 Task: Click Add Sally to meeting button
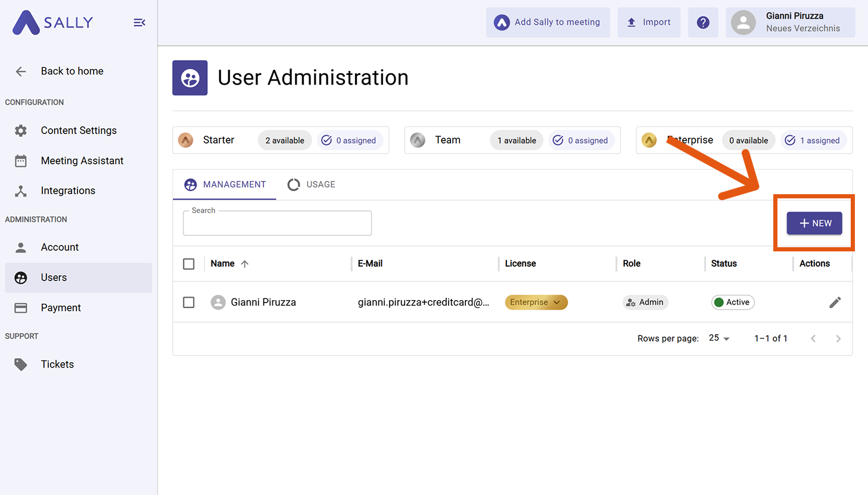[x=548, y=23]
